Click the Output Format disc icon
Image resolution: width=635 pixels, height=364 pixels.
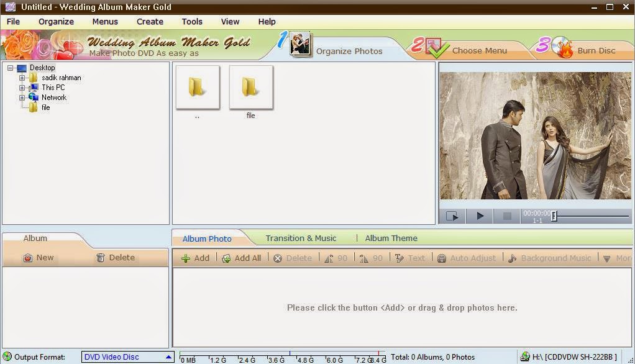click(7, 357)
